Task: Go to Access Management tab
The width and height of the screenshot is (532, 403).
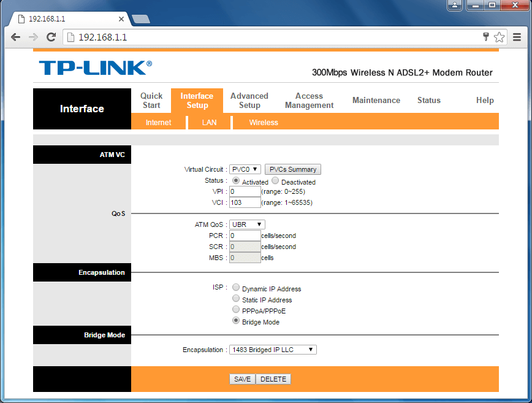Action: [x=309, y=101]
